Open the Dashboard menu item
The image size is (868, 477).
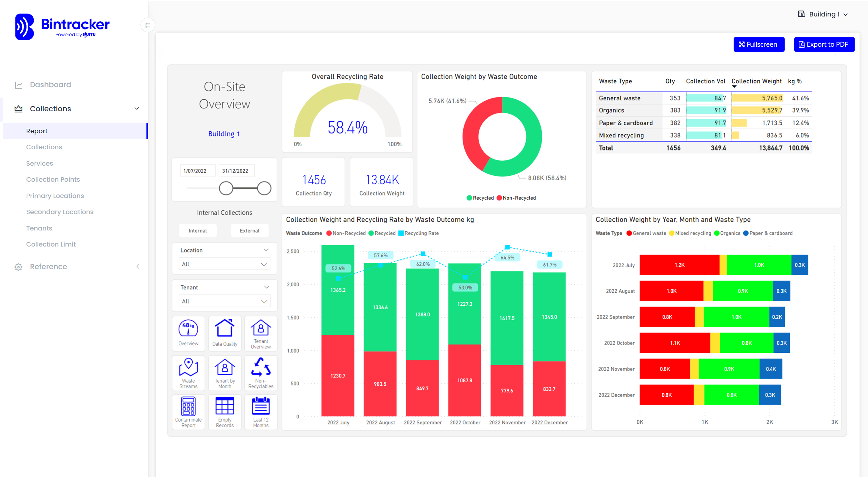(51, 84)
